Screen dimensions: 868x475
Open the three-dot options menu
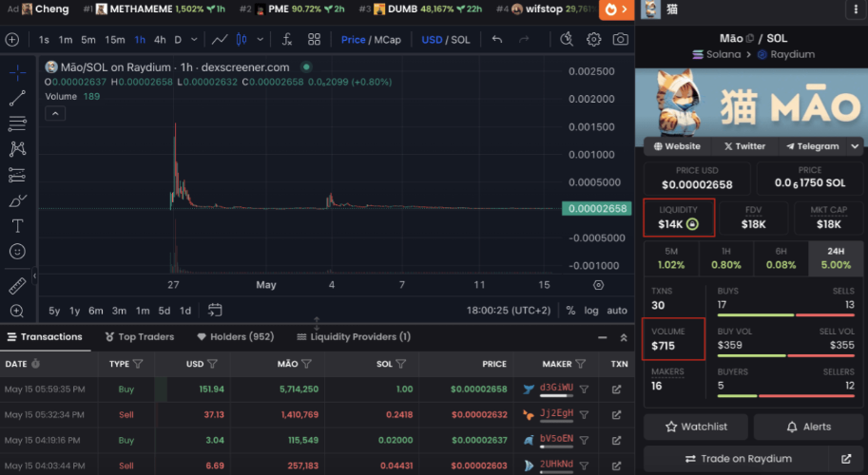[x=856, y=9]
